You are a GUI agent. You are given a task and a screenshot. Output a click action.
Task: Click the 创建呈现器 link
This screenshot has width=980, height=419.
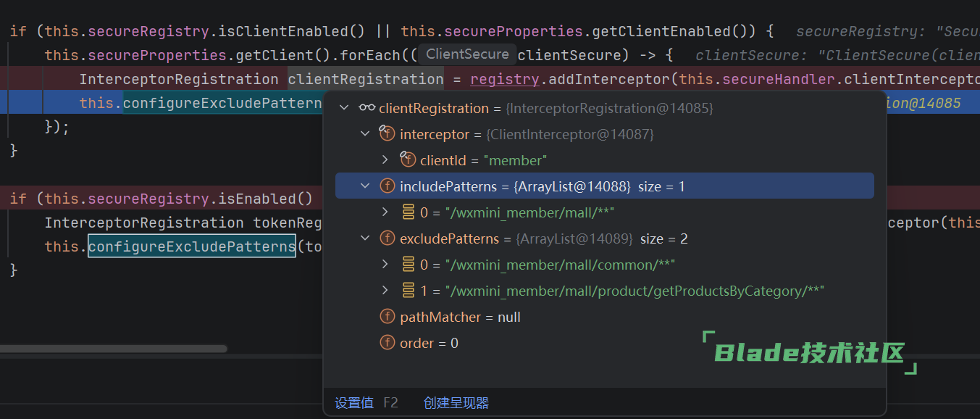click(456, 403)
